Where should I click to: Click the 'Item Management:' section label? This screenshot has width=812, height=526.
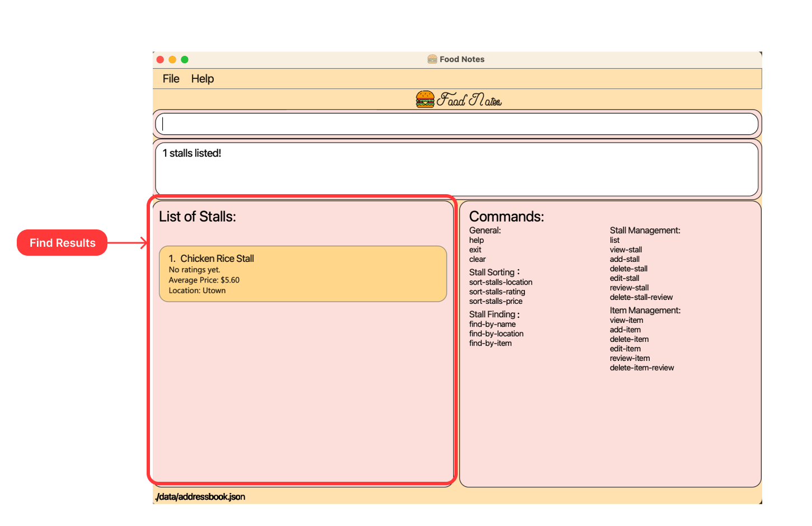coord(645,311)
